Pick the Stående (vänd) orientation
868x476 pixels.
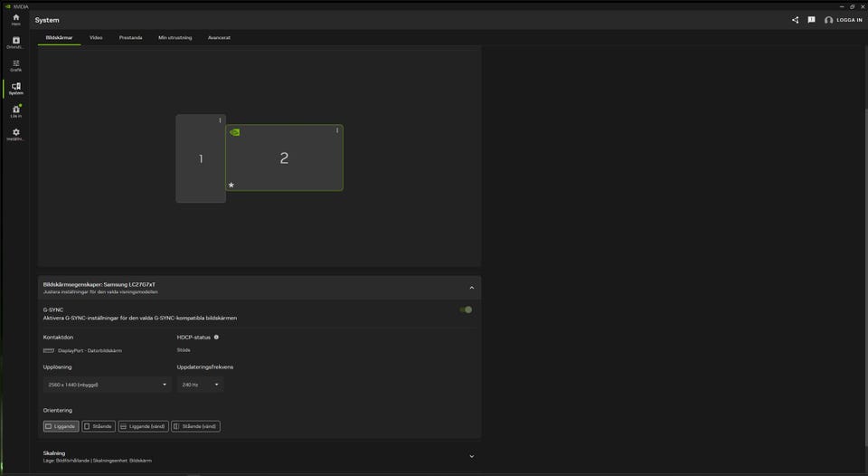[x=195, y=426]
